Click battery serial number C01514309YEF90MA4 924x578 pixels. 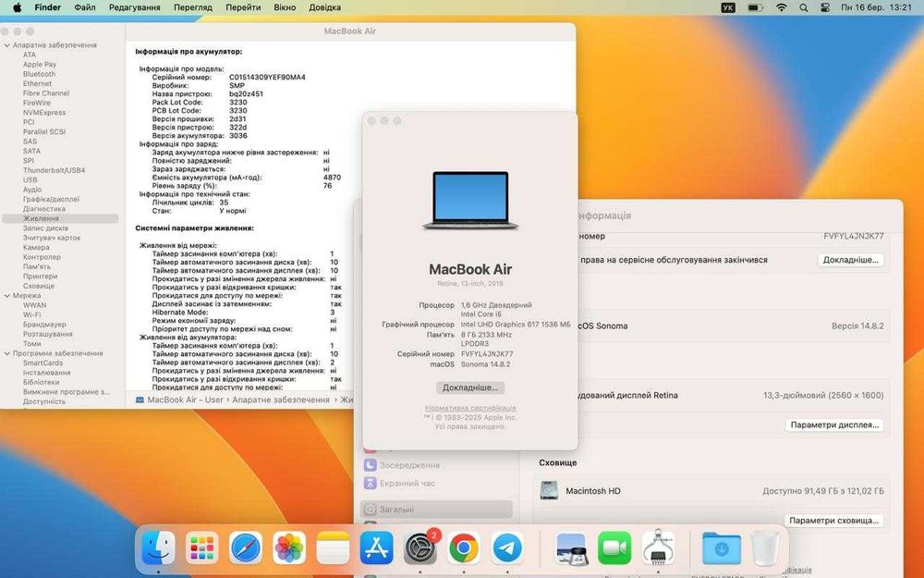[x=267, y=78]
